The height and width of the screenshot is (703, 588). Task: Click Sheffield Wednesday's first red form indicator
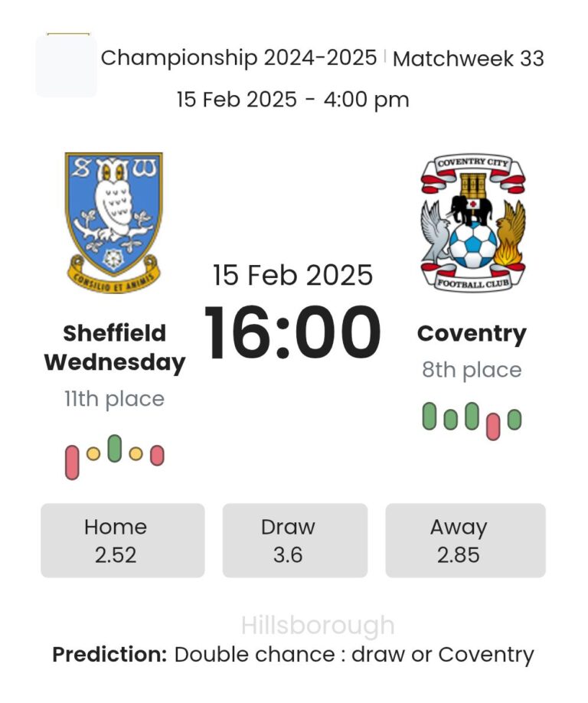[72, 463]
